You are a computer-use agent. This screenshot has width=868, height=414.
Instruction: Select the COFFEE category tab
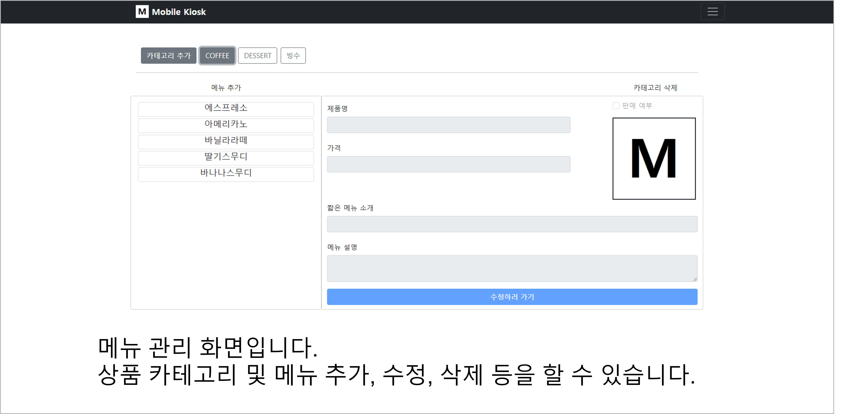point(217,55)
